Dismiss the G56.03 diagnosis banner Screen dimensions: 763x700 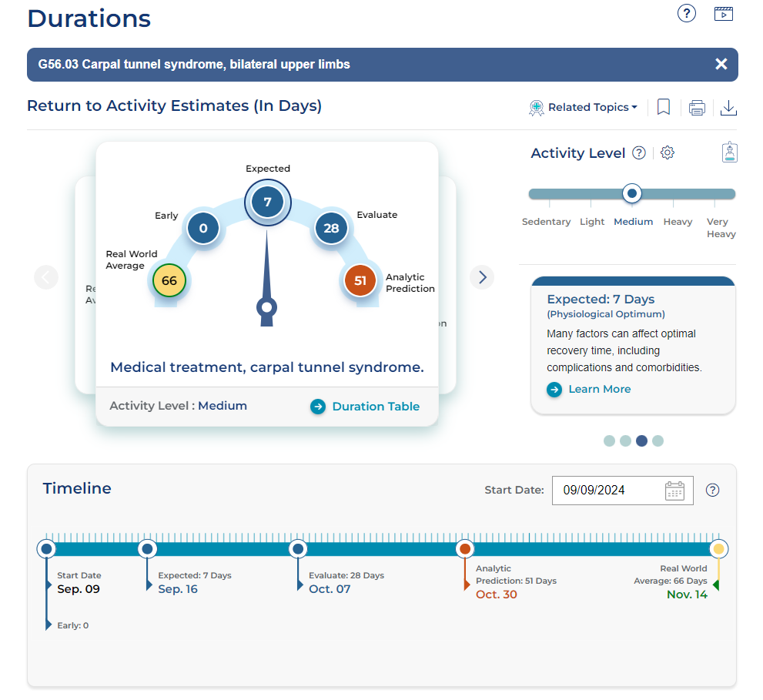721,64
